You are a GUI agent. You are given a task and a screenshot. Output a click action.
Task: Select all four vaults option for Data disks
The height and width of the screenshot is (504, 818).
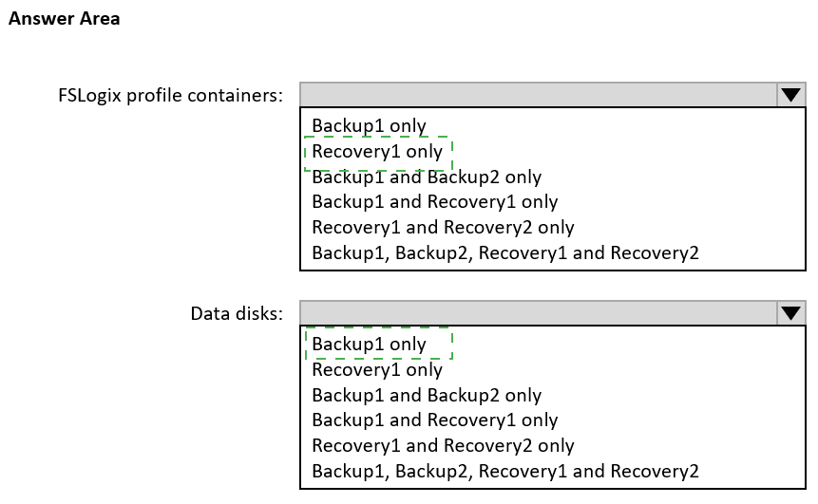click(504, 470)
